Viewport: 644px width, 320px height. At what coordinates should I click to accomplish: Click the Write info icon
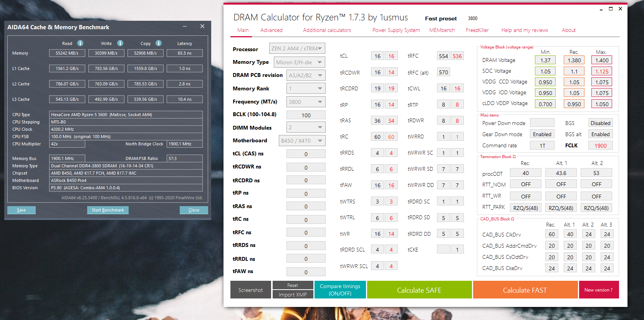coord(120,43)
